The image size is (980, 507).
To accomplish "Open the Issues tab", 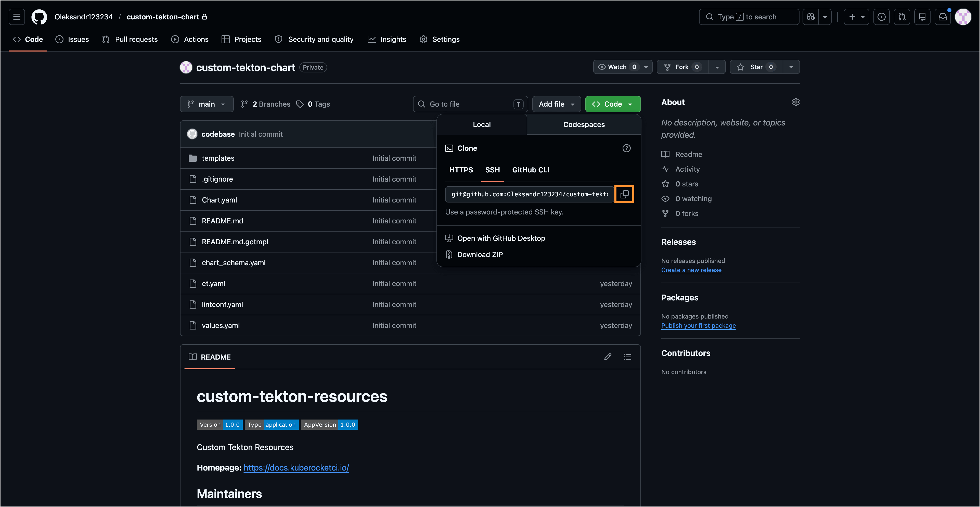I will [x=72, y=39].
